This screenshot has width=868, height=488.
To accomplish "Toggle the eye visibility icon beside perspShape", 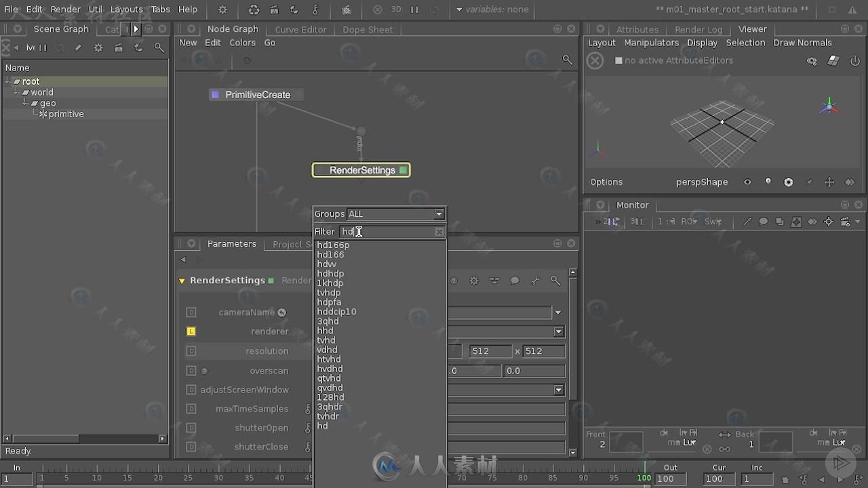I will click(x=747, y=182).
